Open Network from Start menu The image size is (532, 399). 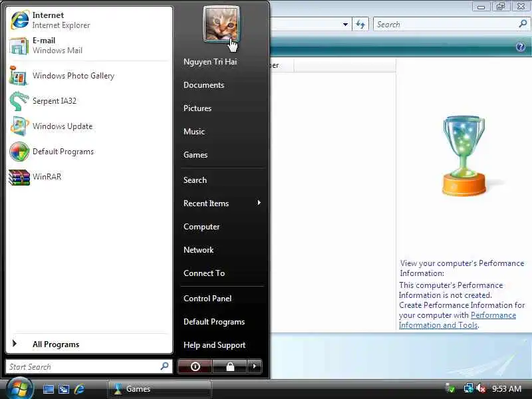tap(198, 250)
